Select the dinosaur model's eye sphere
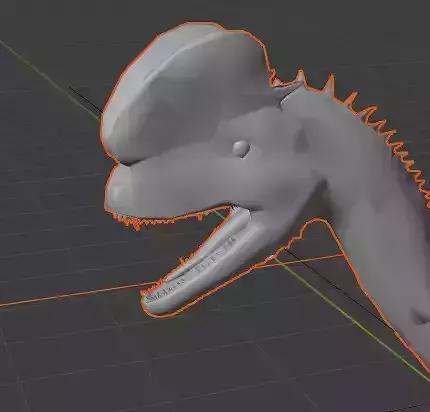Viewport: 430px width, 412px height. [x=241, y=148]
